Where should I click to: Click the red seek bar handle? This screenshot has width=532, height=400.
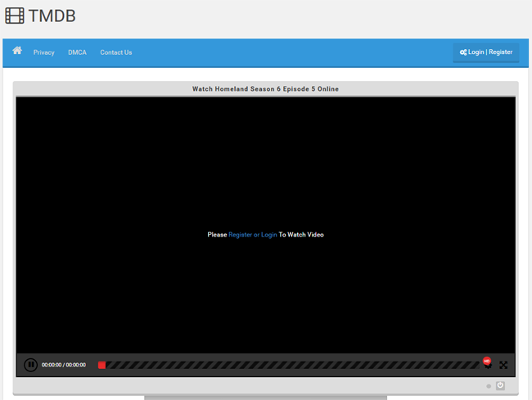[101, 365]
